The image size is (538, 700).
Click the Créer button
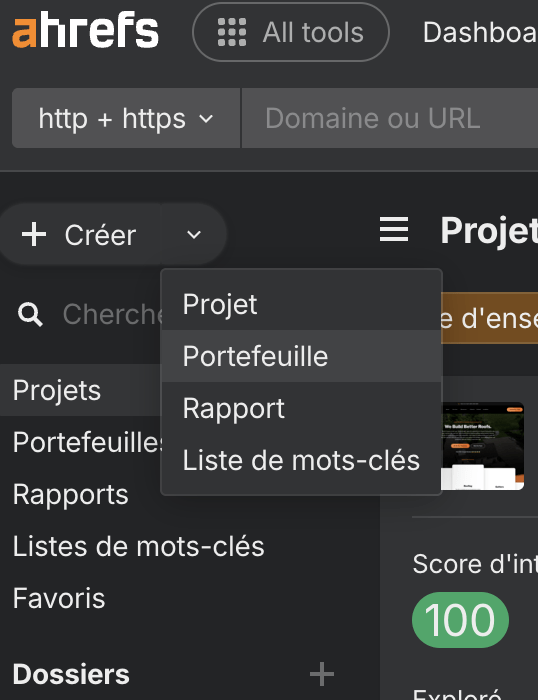[80, 234]
